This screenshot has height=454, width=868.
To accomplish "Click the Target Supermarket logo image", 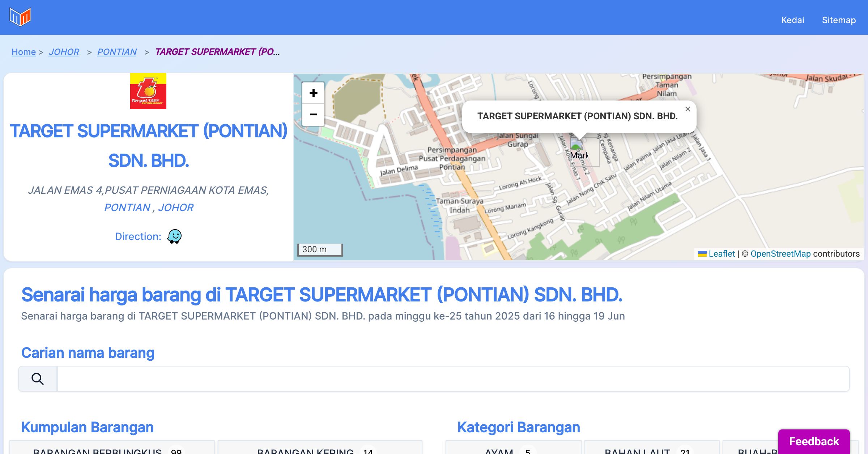I will click(x=148, y=91).
